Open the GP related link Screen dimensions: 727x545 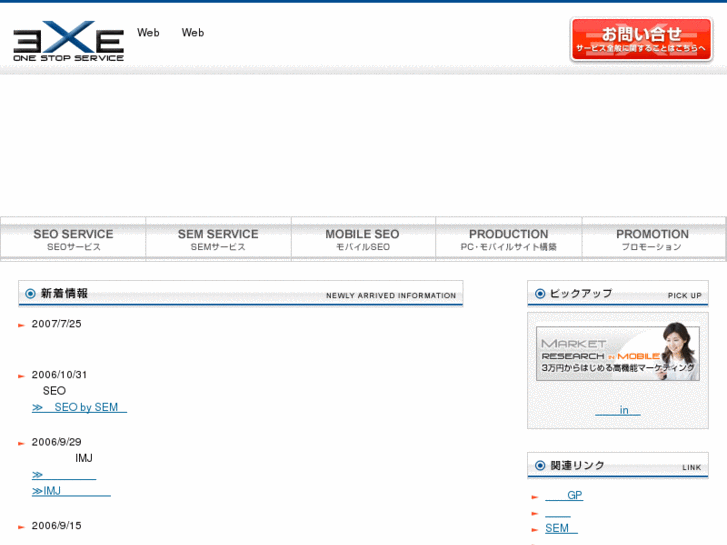point(564,495)
